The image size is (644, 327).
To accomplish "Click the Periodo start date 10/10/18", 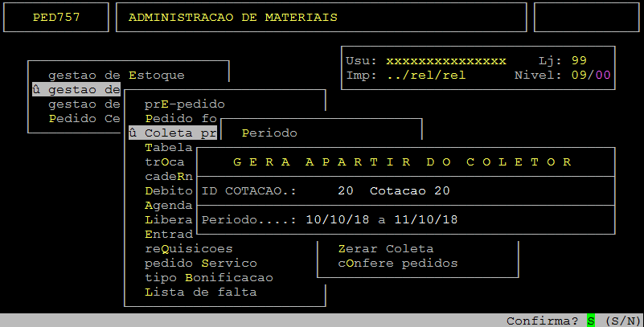I will [x=337, y=220].
